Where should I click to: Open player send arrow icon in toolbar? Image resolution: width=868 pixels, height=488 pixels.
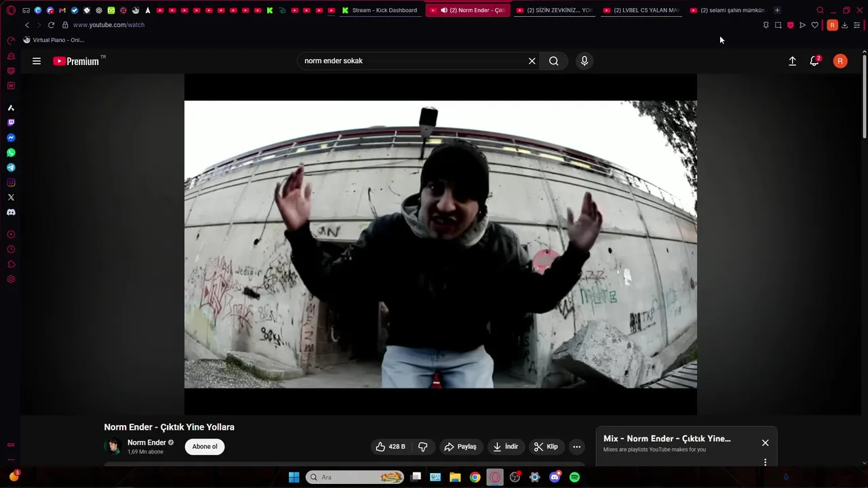[x=802, y=25]
